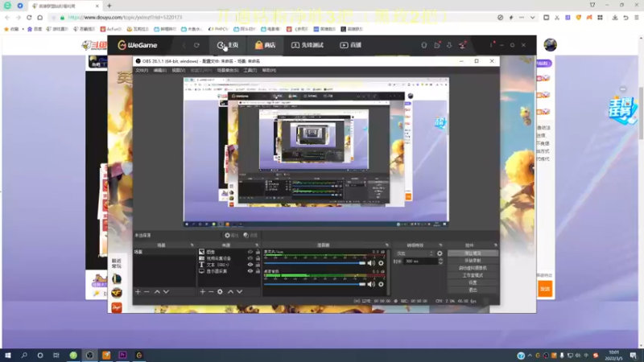Image resolution: width=644 pixels, height=362 pixels.
Task: Open the 主播任务 floating badge on the Douyu page
Action: [x=622, y=110]
